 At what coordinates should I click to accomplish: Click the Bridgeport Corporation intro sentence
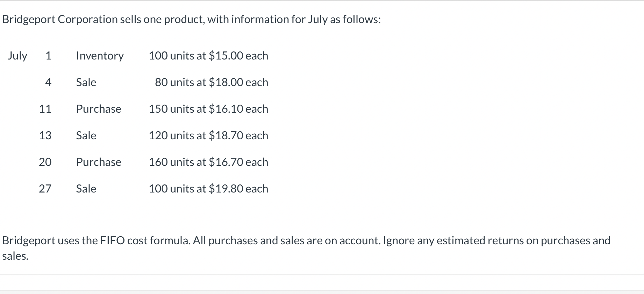[x=191, y=19]
